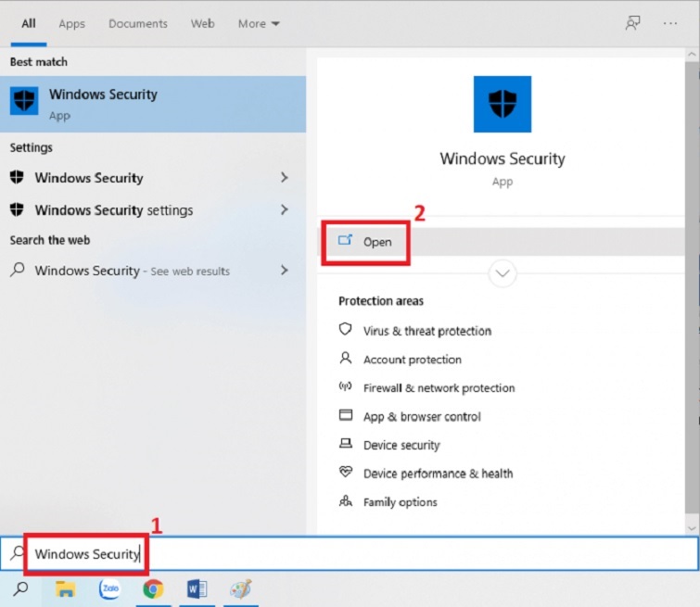The height and width of the screenshot is (607, 700).
Task: Open Zalo from the taskbar
Action: (109, 589)
